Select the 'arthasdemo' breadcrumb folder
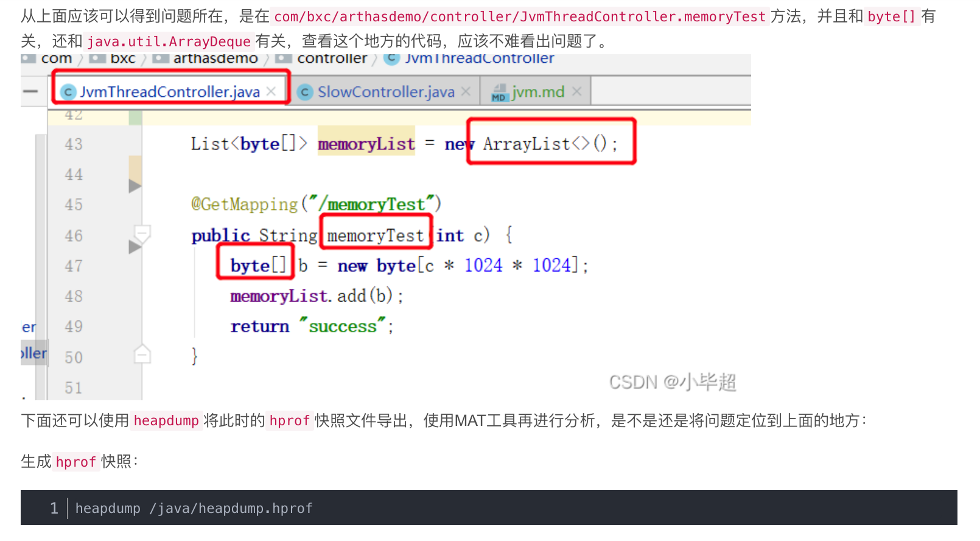The image size is (980, 541). point(215,58)
